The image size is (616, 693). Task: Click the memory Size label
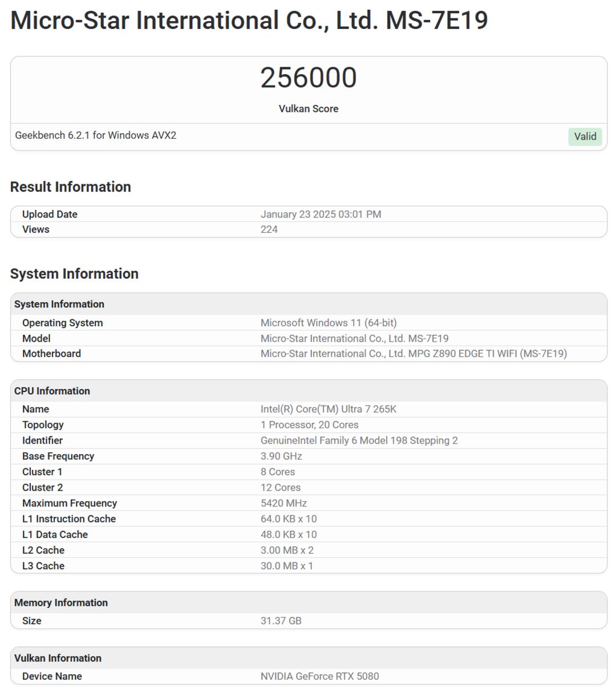(x=32, y=621)
